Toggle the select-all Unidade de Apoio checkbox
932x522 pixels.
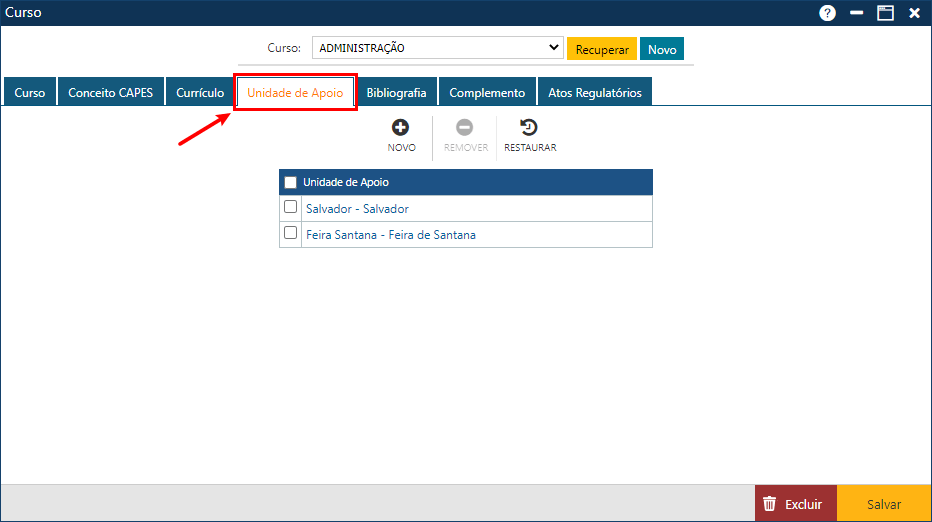click(291, 182)
